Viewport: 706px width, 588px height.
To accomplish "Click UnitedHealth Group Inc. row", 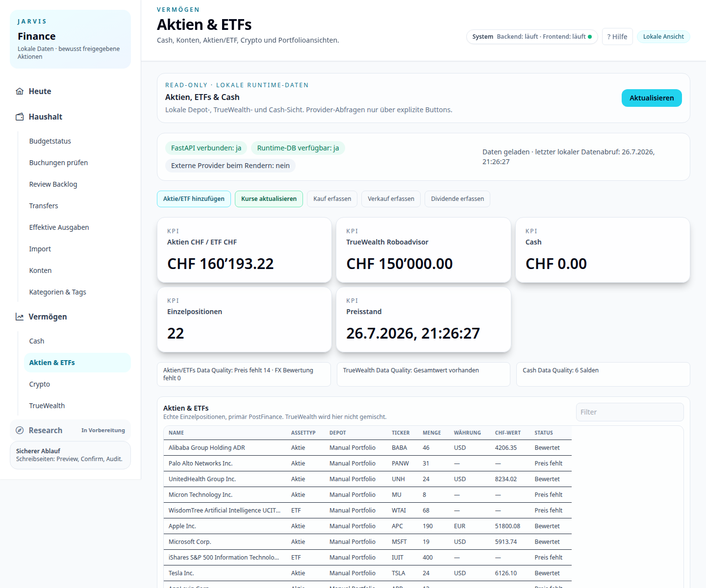I will (x=368, y=479).
